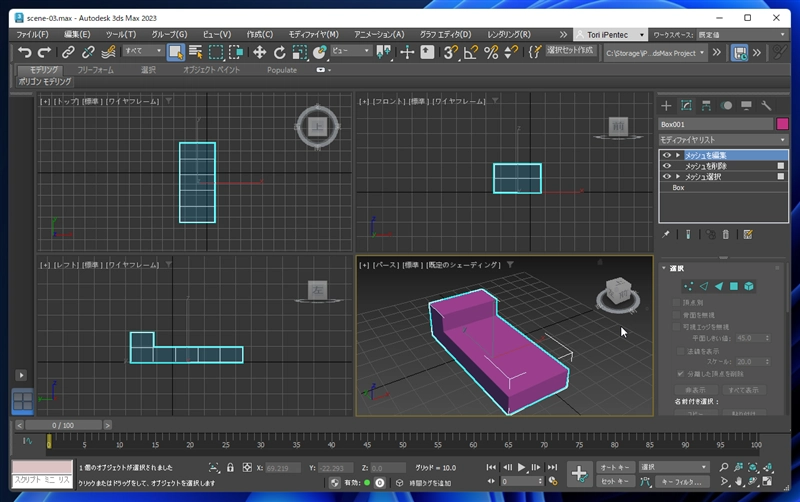
Task: Open the Motion panel tab
Action: point(726,106)
